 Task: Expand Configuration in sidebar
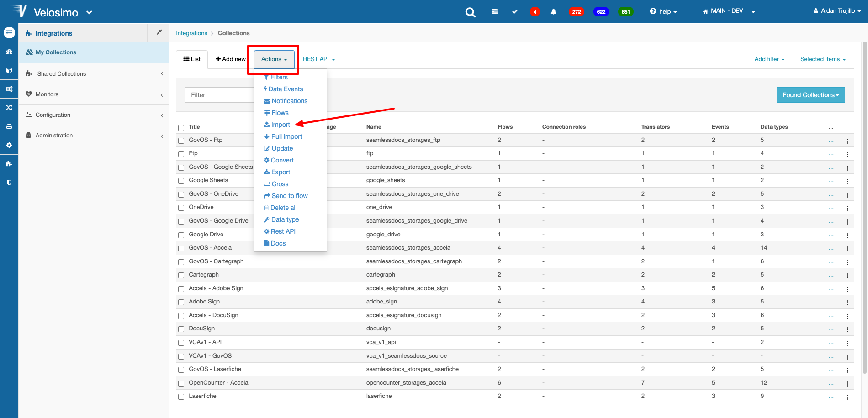(94, 115)
